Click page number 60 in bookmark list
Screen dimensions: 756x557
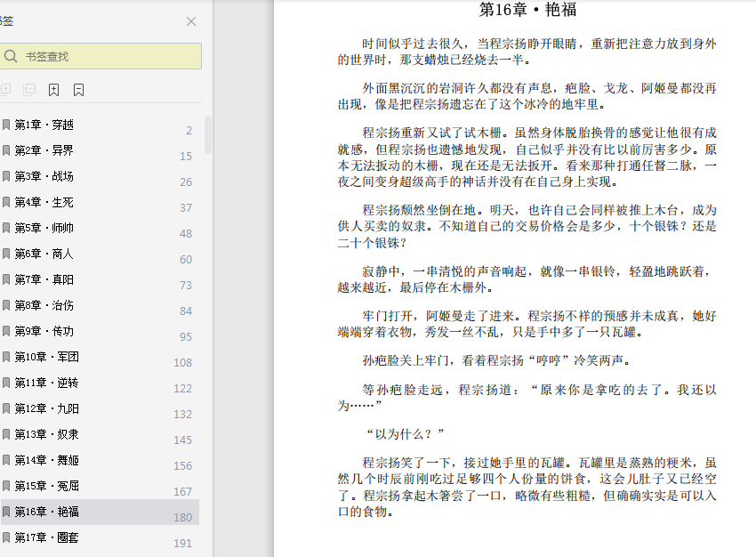tap(186, 260)
